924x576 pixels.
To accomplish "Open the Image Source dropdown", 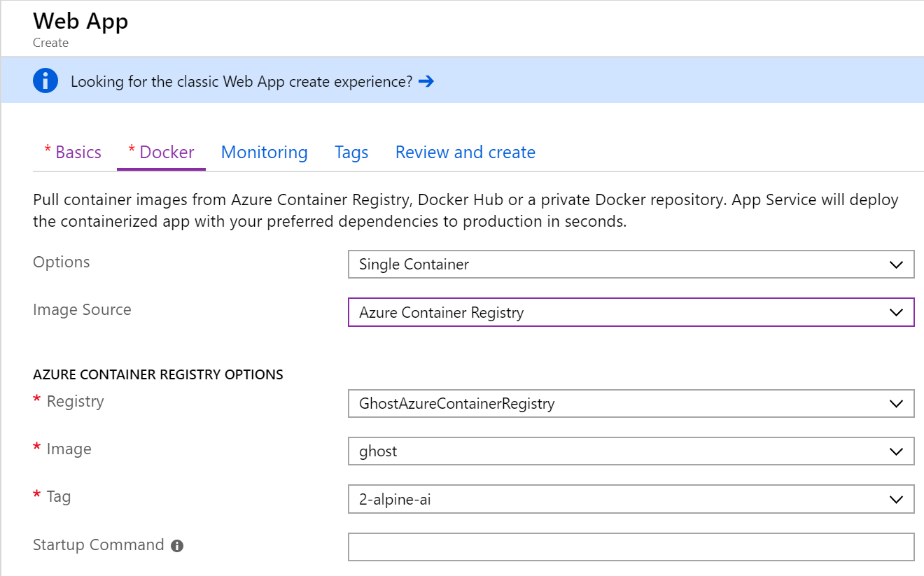I will point(630,312).
